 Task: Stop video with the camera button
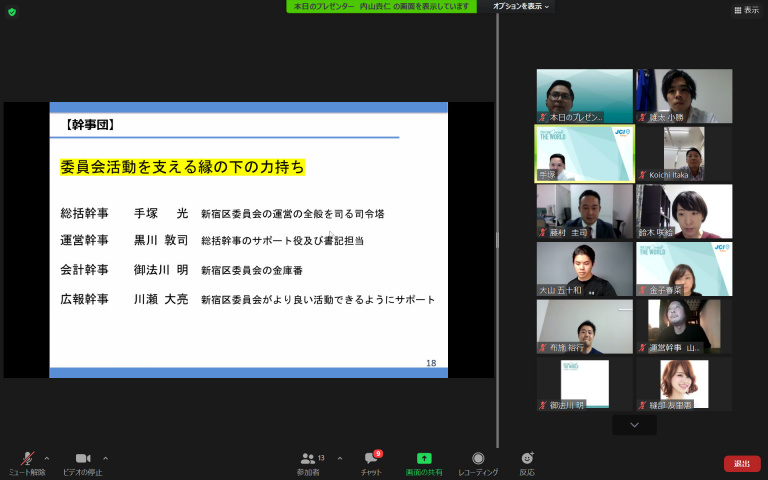tap(82, 459)
